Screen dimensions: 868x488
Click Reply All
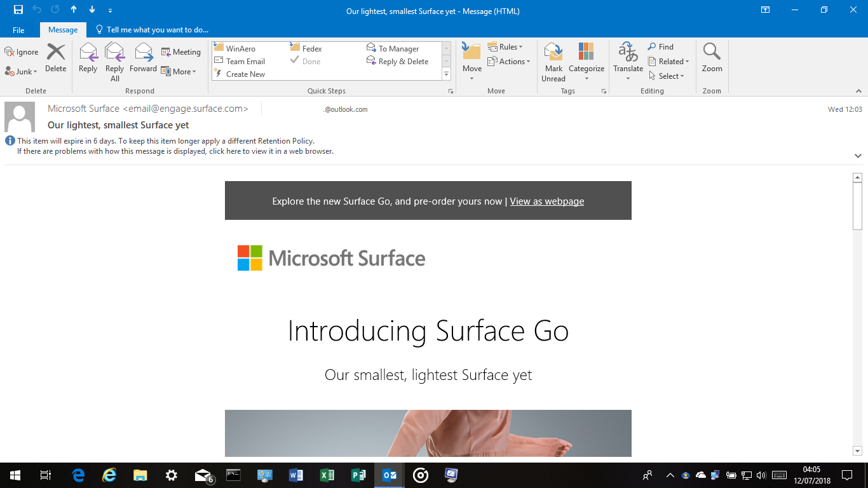pyautogui.click(x=114, y=62)
